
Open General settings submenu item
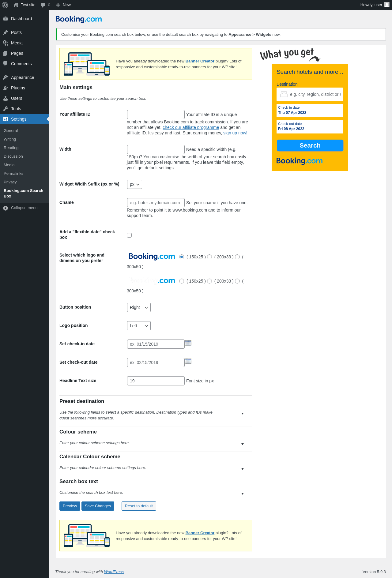(11, 131)
